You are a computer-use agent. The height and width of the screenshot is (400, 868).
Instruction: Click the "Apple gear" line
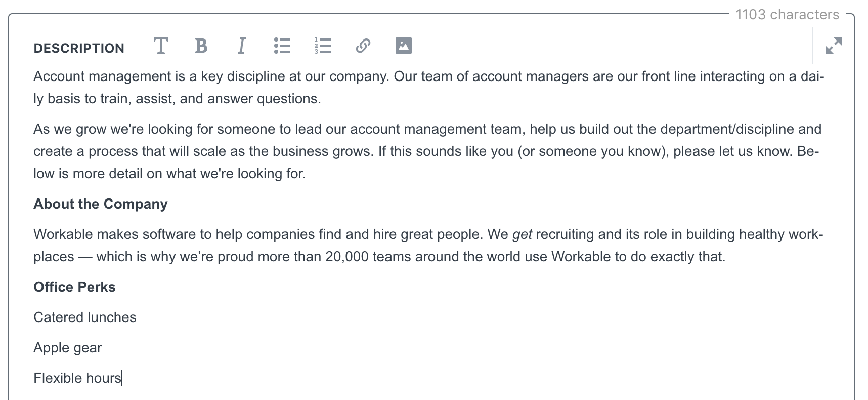68,348
